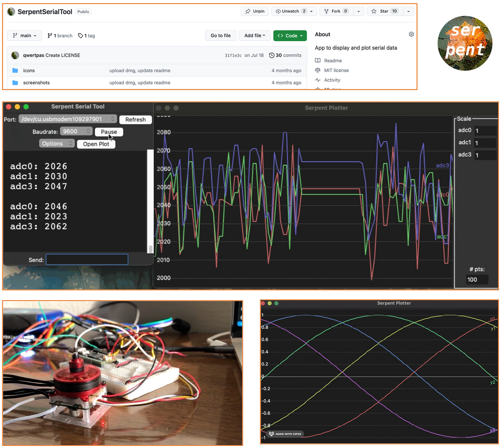The height and width of the screenshot is (448, 504).
Task: View the 30 commits history
Action: (288, 55)
